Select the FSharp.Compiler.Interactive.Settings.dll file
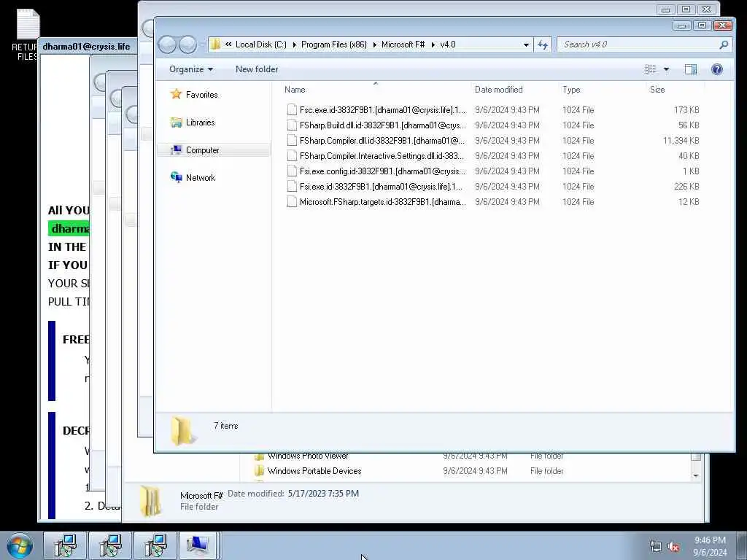The image size is (747, 560). pyautogui.click(x=382, y=156)
